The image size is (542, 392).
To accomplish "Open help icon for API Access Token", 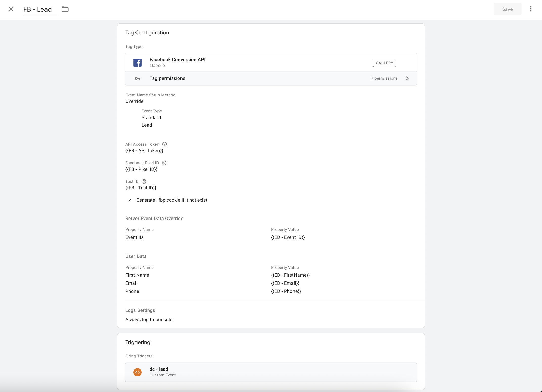I will pos(165,144).
